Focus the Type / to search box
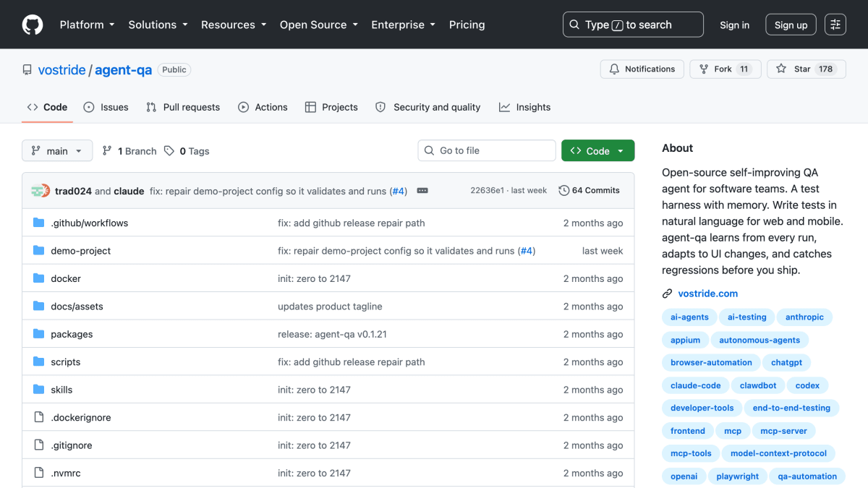The width and height of the screenshot is (868, 488). click(633, 25)
